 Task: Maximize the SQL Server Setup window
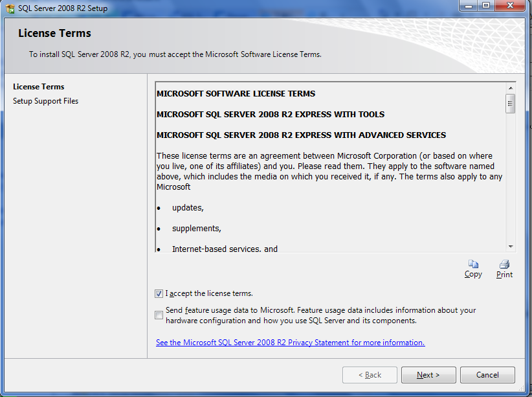(486, 6)
